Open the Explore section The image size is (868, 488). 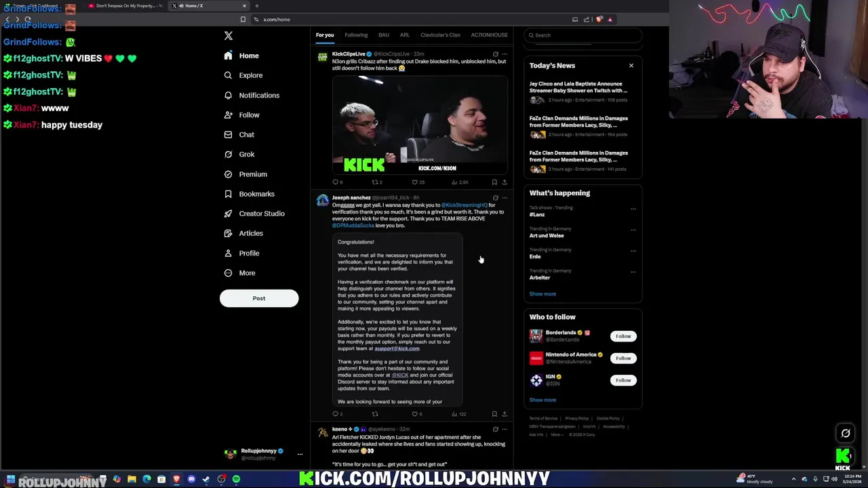click(x=243, y=75)
